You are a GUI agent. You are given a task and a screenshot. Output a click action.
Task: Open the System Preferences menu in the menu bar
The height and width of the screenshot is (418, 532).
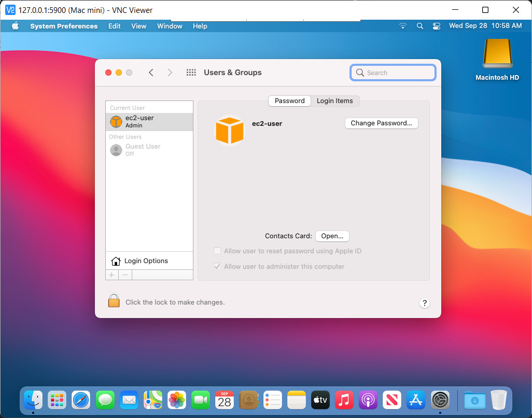tap(64, 26)
